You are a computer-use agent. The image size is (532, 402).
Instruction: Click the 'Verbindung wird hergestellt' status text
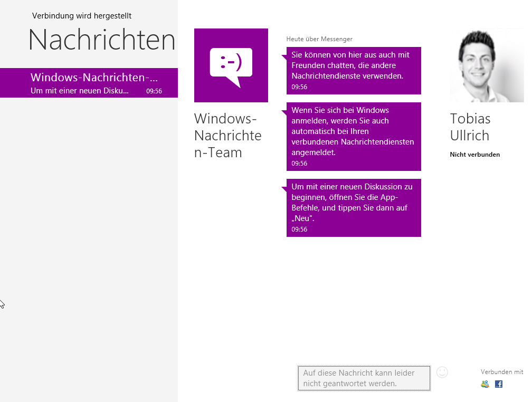[x=82, y=16]
